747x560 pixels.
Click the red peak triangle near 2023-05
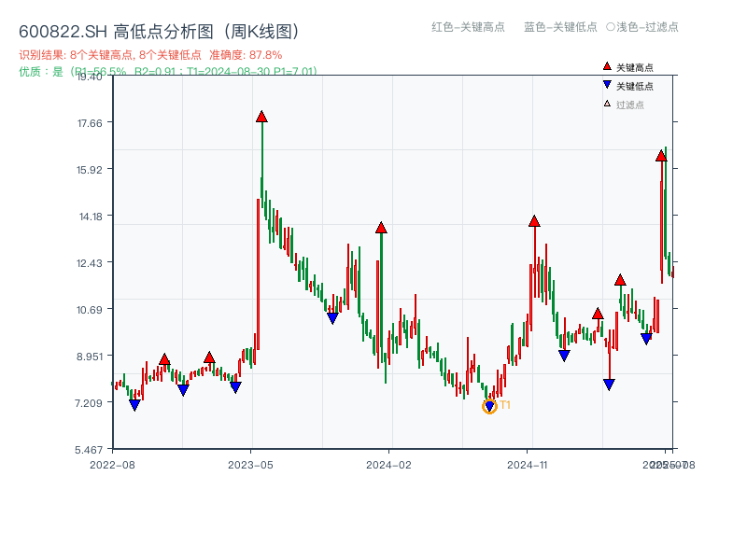click(x=262, y=116)
